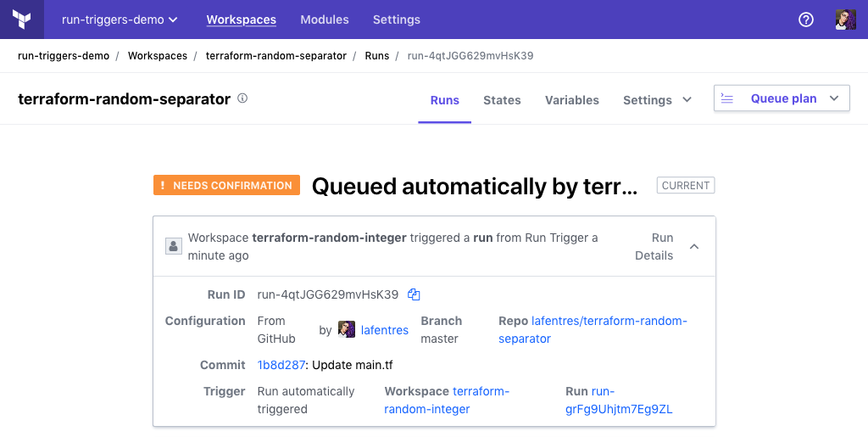868x437 pixels.
Task: Click run ID text run-4qtJGG629mvHsK39 in details
Action: click(328, 294)
